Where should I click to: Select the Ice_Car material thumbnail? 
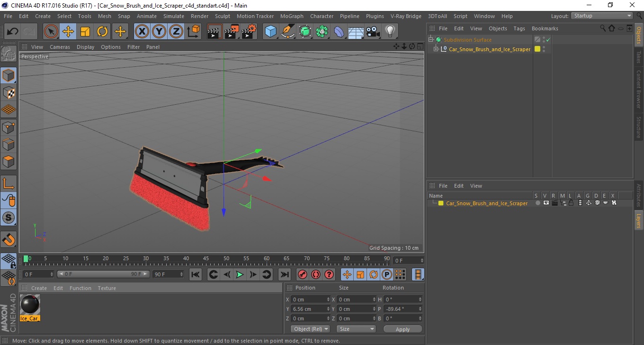coord(30,305)
